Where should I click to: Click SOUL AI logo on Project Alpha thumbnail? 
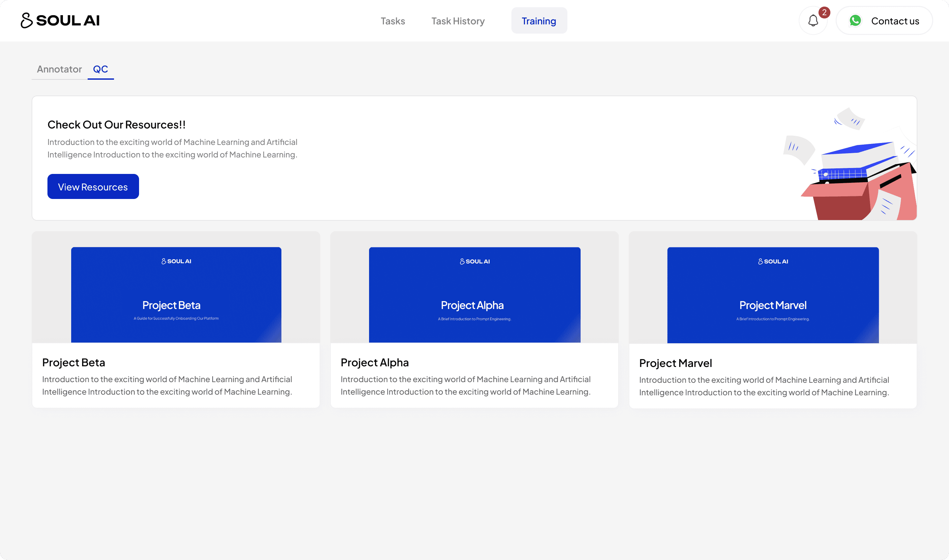[x=474, y=262]
